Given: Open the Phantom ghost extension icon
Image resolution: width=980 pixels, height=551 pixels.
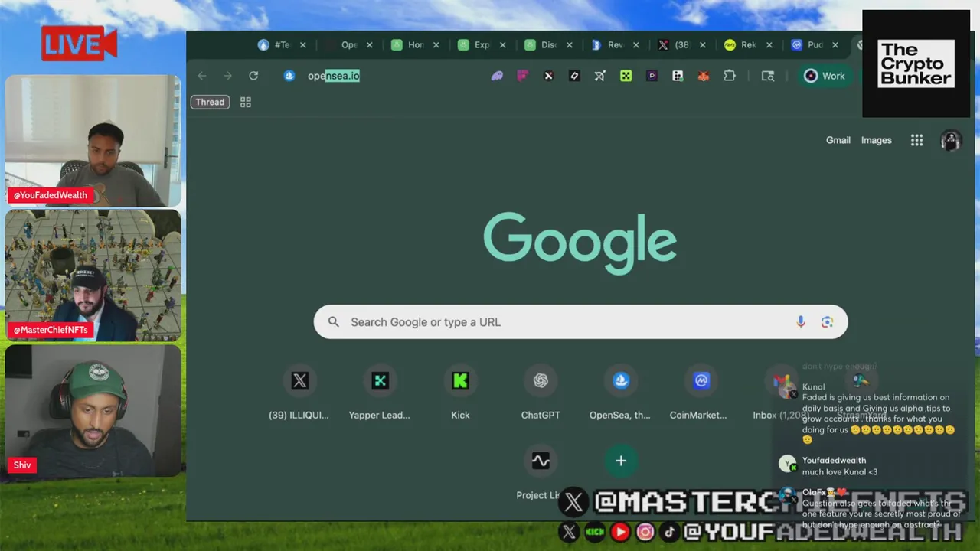Looking at the screenshot, I should 497,76.
